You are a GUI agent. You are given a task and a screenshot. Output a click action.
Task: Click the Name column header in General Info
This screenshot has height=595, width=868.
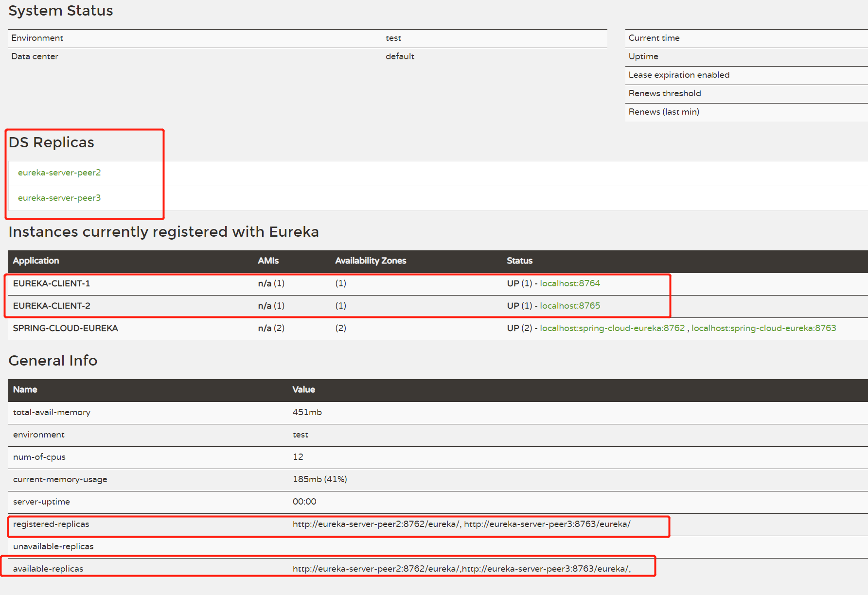click(25, 389)
